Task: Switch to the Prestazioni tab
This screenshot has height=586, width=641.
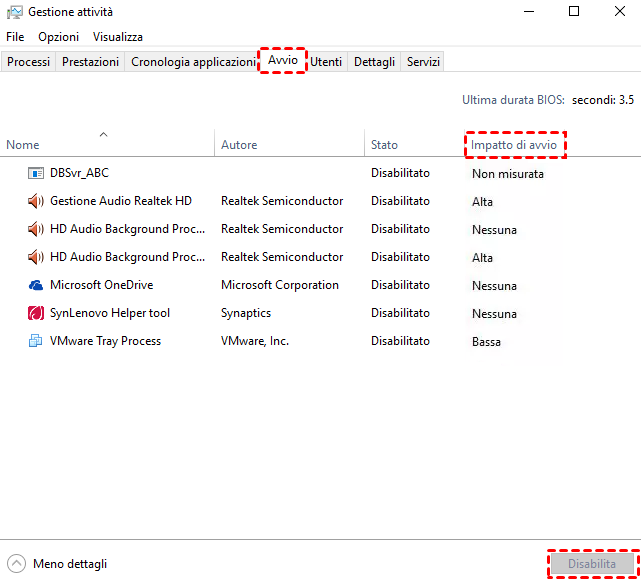Action: (90, 62)
